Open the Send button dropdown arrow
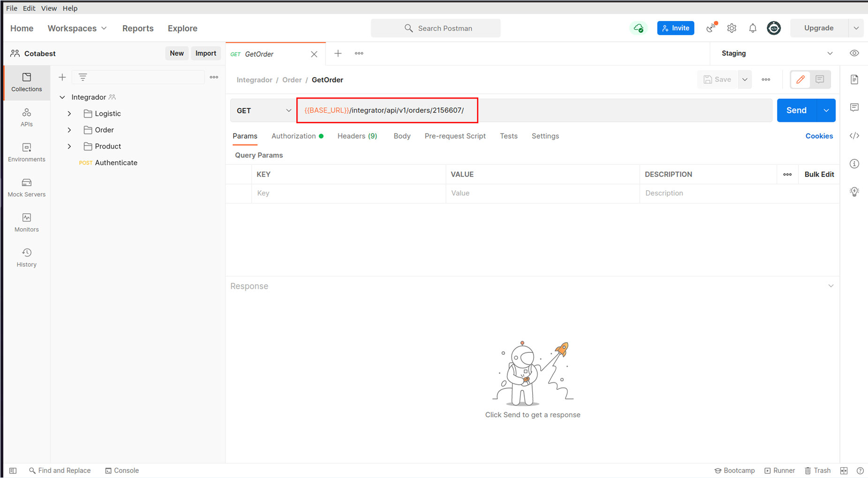 tap(826, 111)
